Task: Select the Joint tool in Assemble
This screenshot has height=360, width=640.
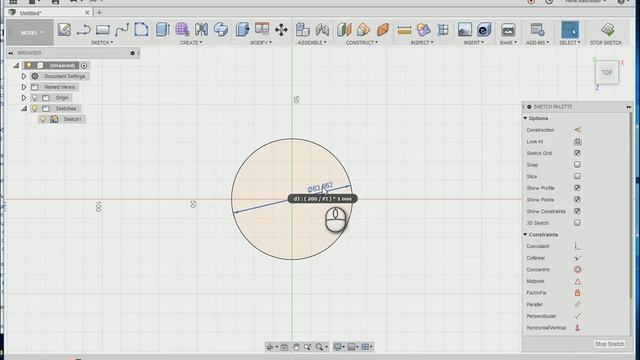Action: click(322, 30)
